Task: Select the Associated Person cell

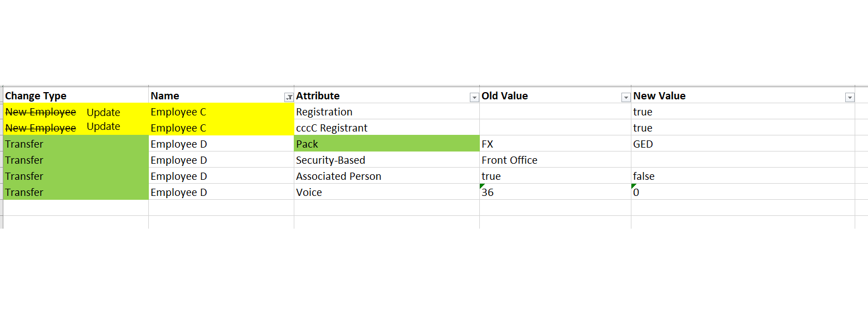Action: pos(387,176)
